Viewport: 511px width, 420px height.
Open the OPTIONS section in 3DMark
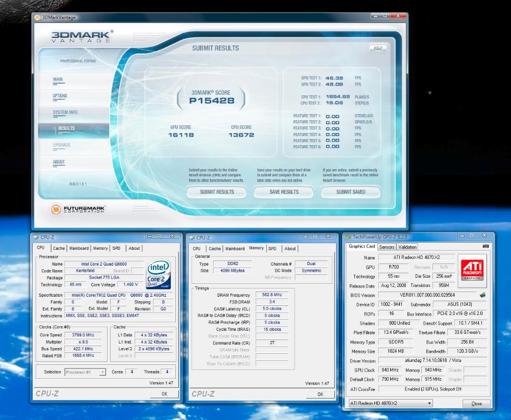click(60, 96)
